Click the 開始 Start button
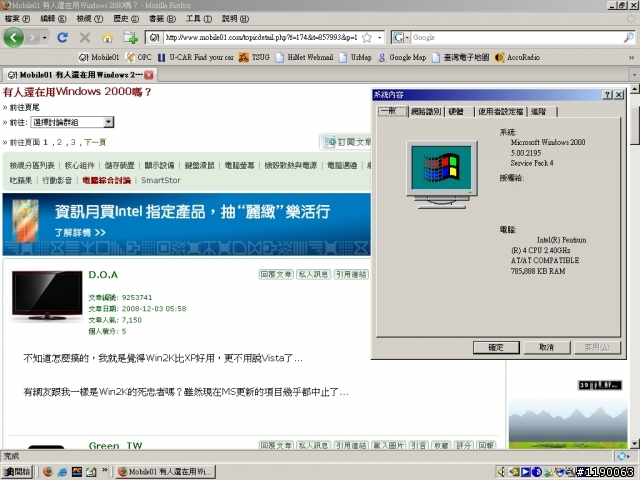Viewport: 640px width, 480px height. tap(17, 471)
